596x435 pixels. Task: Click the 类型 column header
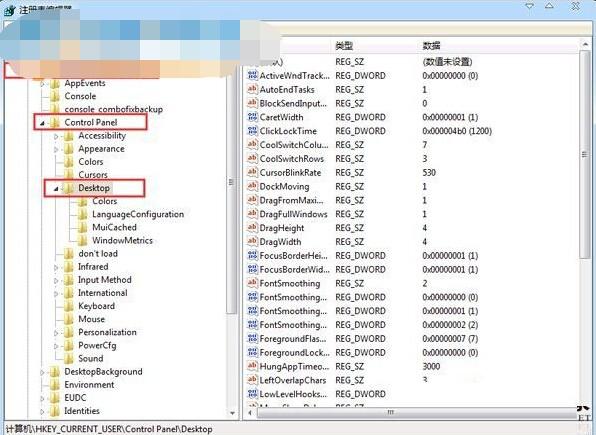point(344,46)
